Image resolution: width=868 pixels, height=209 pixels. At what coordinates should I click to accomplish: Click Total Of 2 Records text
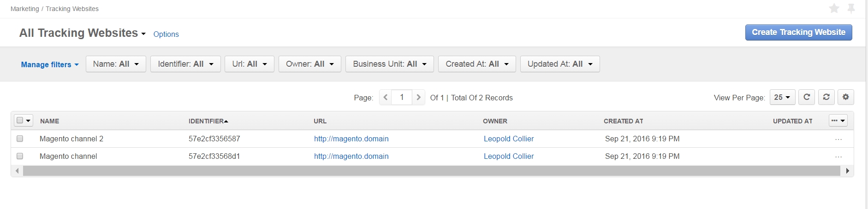click(x=482, y=98)
